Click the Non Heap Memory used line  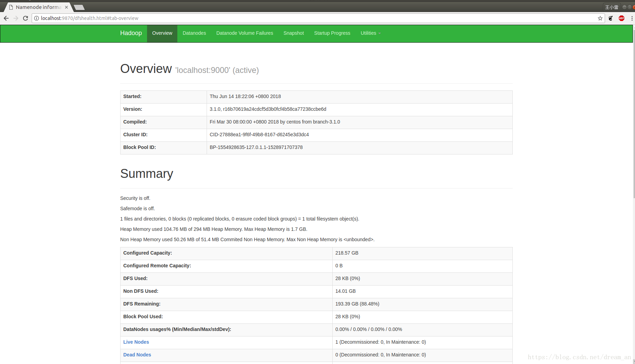(x=247, y=239)
